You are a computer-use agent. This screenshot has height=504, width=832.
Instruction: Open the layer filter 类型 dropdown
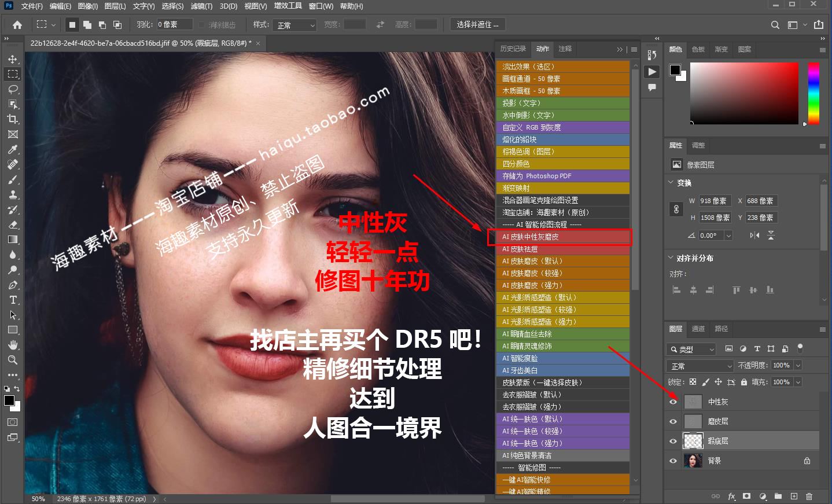(x=691, y=349)
